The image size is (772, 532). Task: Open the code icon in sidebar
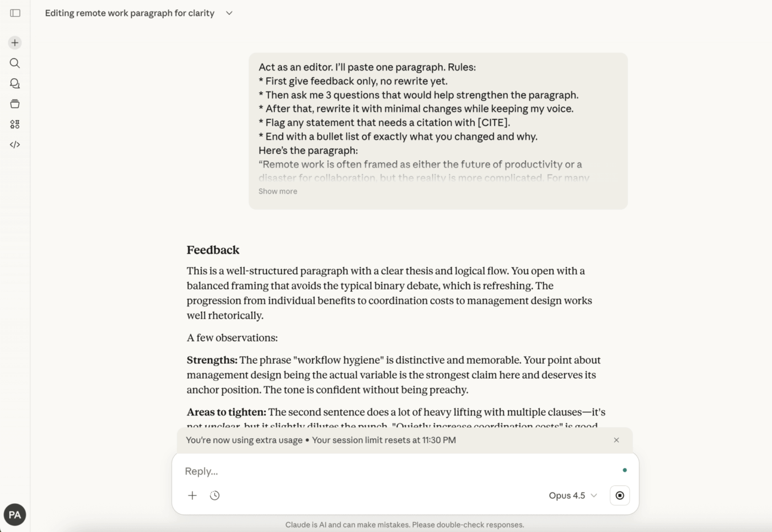pos(15,144)
